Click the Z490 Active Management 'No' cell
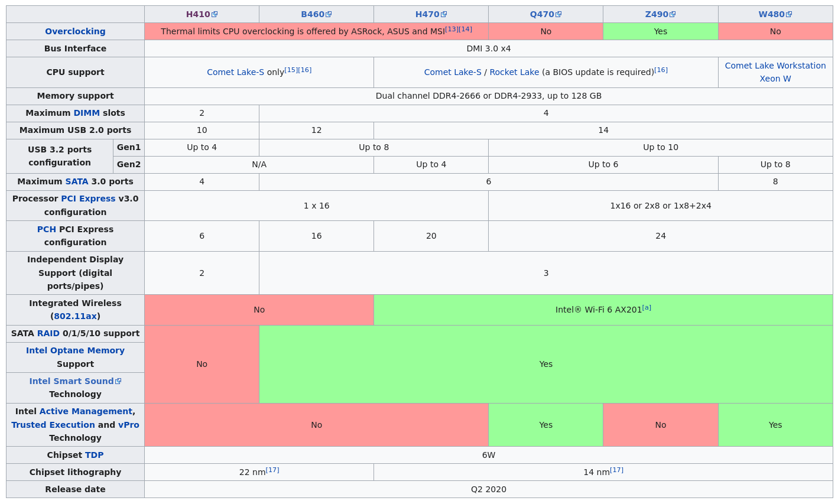Image resolution: width=838 pixels, height=504 pixels. point(661,425)
